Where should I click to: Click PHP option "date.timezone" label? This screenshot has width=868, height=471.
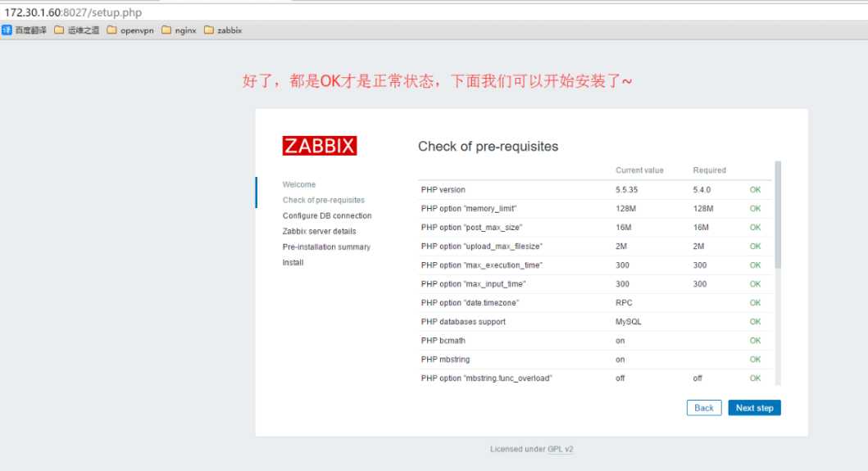click(x=470, y=302)
